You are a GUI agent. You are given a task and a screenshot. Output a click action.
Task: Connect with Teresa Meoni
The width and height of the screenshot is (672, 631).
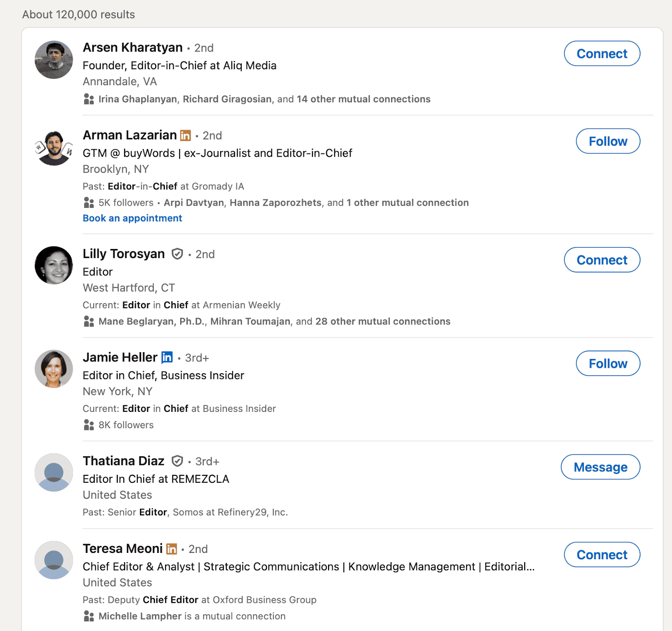tap(602, 555)
